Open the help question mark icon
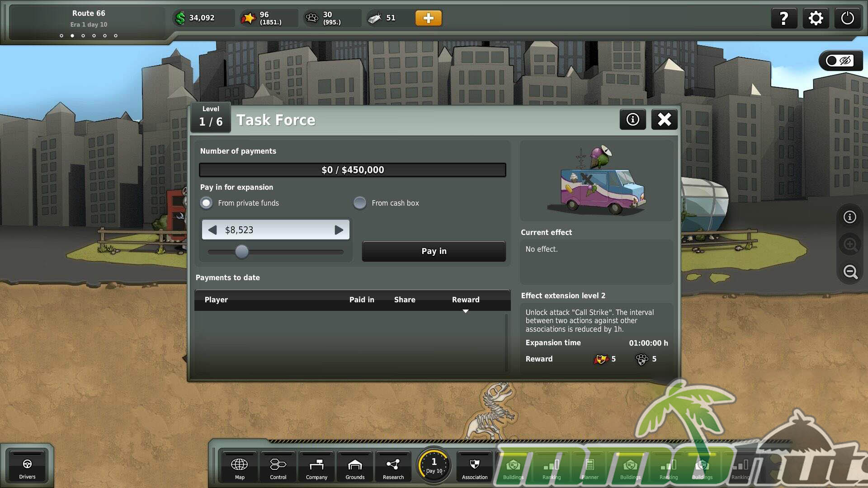Image resolution: width=868 pixels, height=488 pixels. click(784, 19)
